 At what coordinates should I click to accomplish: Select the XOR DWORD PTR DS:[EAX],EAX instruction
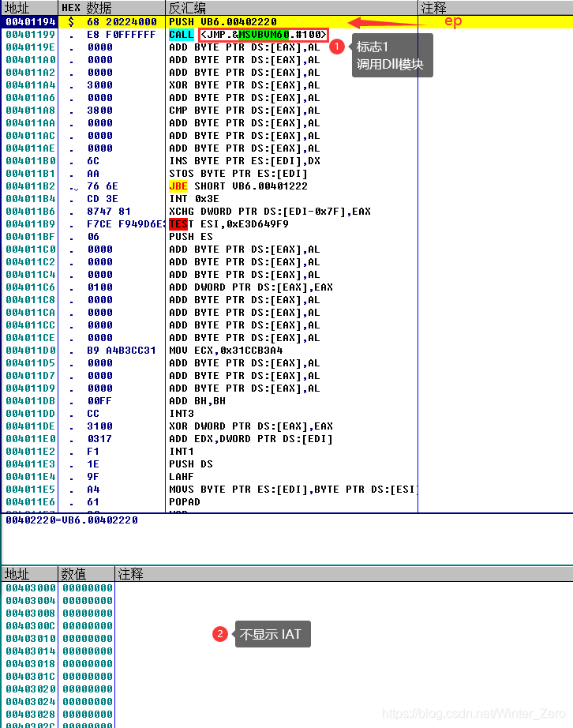[251, 426]
